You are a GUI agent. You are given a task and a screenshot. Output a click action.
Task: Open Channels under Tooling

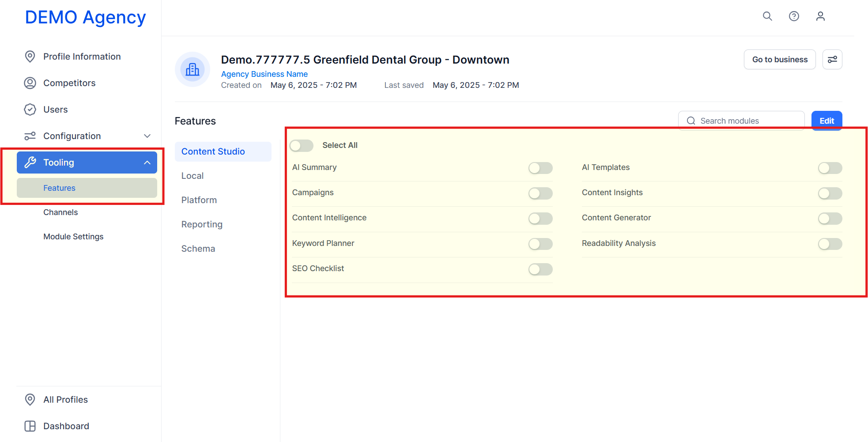(87, 212)
